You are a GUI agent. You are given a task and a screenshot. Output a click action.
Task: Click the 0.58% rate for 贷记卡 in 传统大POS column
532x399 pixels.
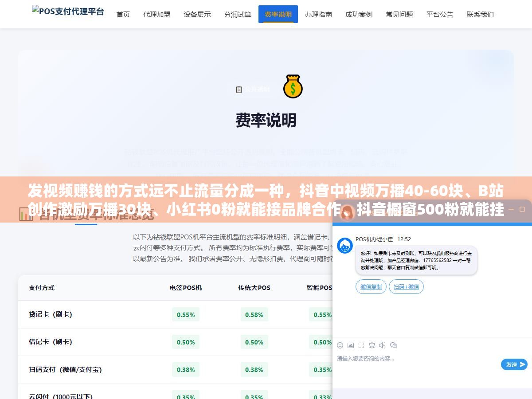pyautogui.click(x=254, y=315)
